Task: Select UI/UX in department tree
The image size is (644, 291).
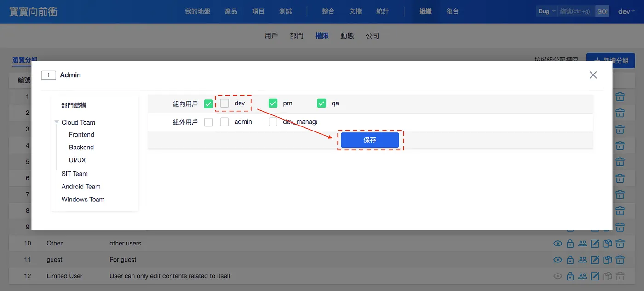Action: click(77, 160)
